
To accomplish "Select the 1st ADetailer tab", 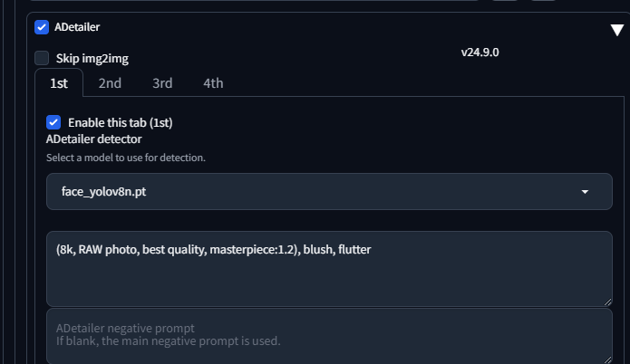I will (58, 83).
